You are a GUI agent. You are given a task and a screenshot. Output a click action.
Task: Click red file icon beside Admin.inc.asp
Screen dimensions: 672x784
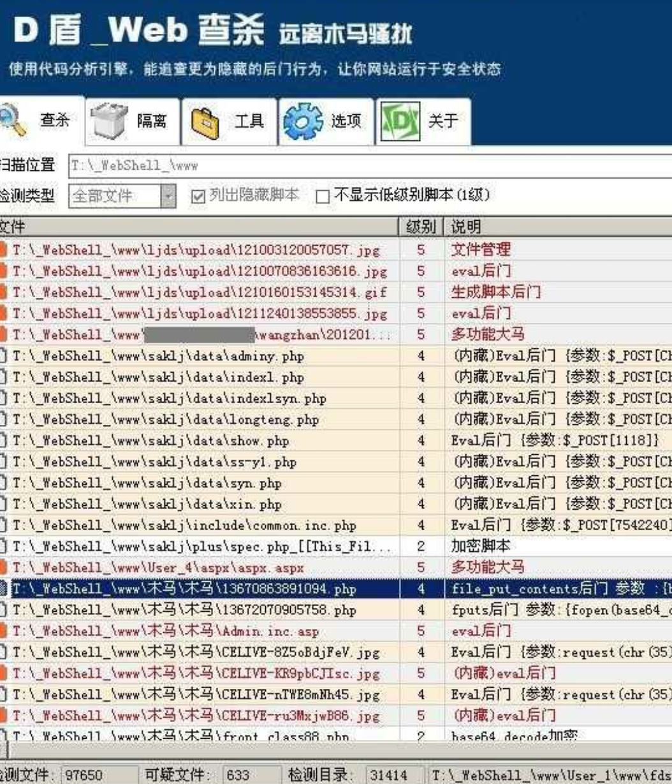tap(3, 632)
